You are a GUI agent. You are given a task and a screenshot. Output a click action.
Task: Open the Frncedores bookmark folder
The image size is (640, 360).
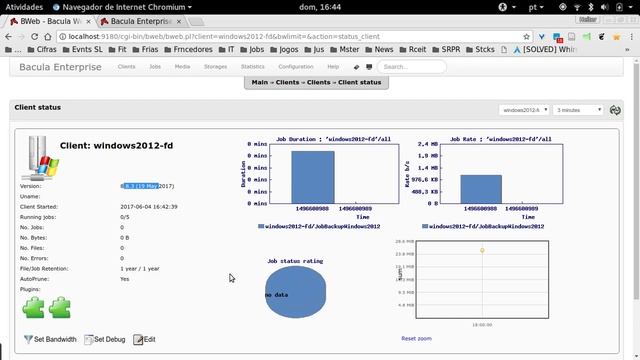tap(188, 49)
